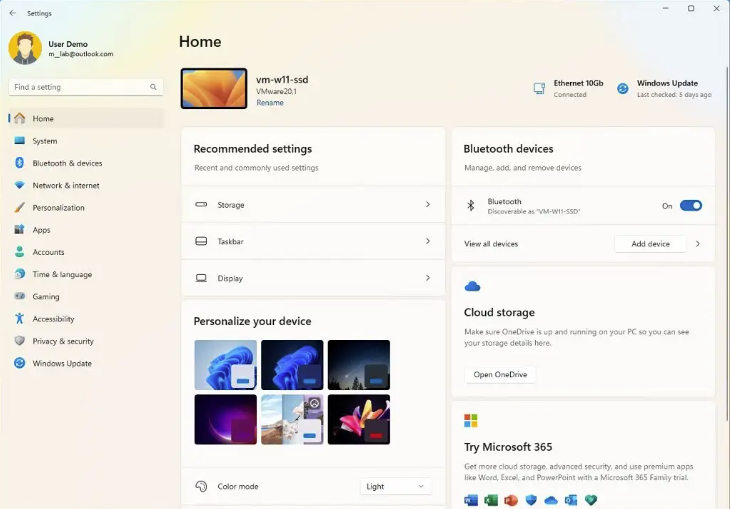
Task: Click the Open OneDrive button
Action: 500,375
